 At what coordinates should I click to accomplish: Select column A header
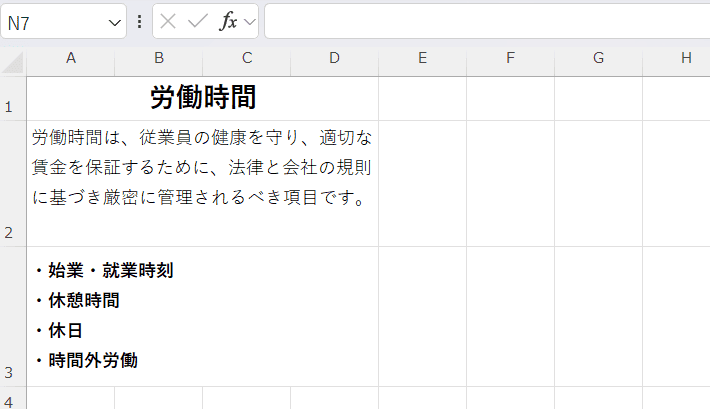tap(71, 59)
